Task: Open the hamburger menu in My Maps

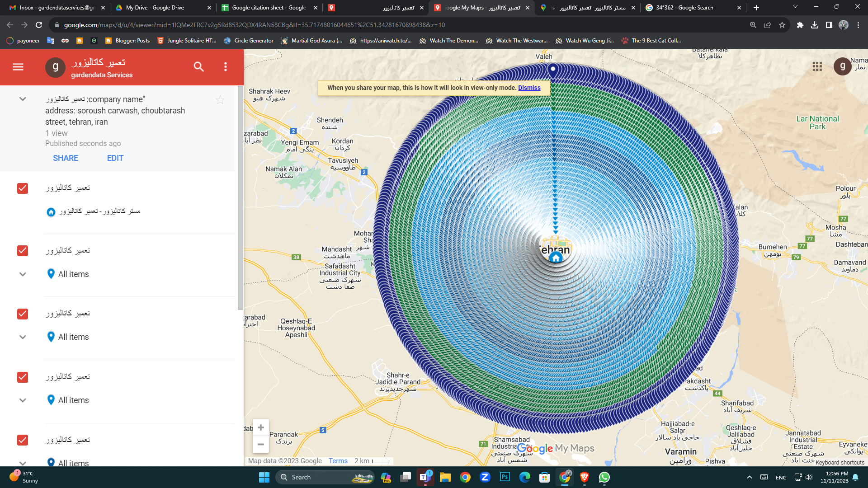Action: click(18, 67)
